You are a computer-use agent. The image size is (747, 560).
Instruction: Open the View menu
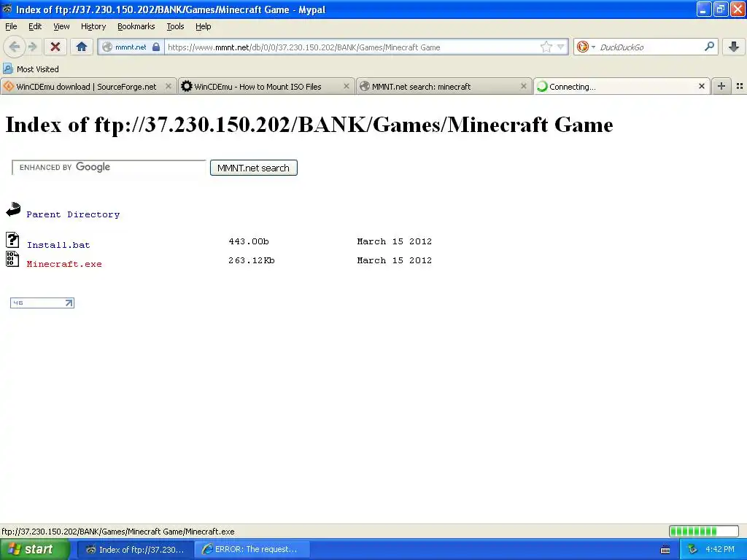(61, 26)
